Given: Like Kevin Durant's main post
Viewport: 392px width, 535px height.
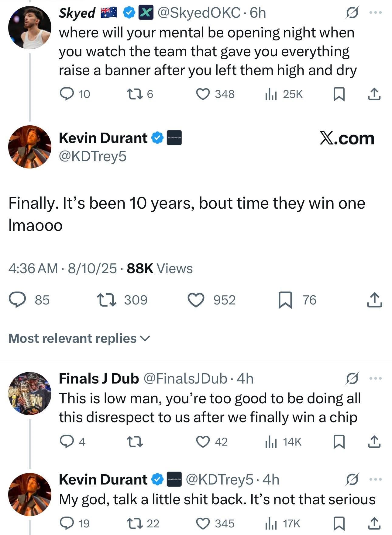Looking at the screenshot, I should (196, 300).
